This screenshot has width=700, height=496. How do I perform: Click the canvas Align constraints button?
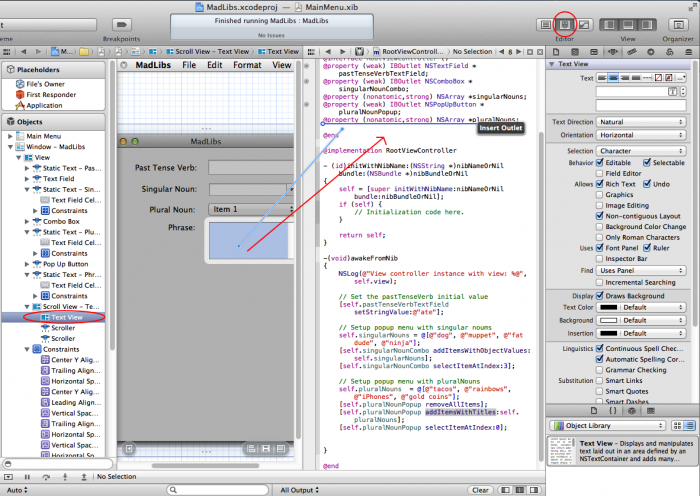pos(251,448)
